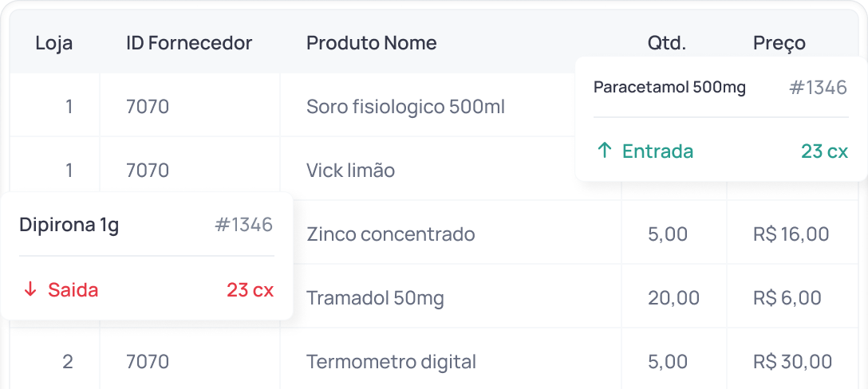This screenshot has width=868, height=389.
Task: Click the red Saida label
Action: click(x=73, y=289)
